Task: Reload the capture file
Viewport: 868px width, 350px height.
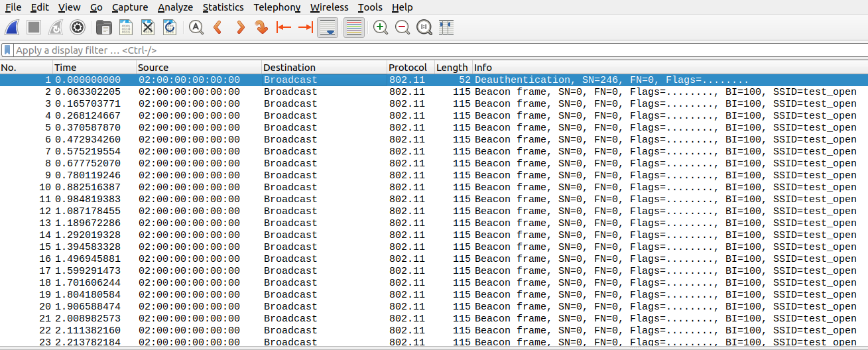Action: pos(170,27)
